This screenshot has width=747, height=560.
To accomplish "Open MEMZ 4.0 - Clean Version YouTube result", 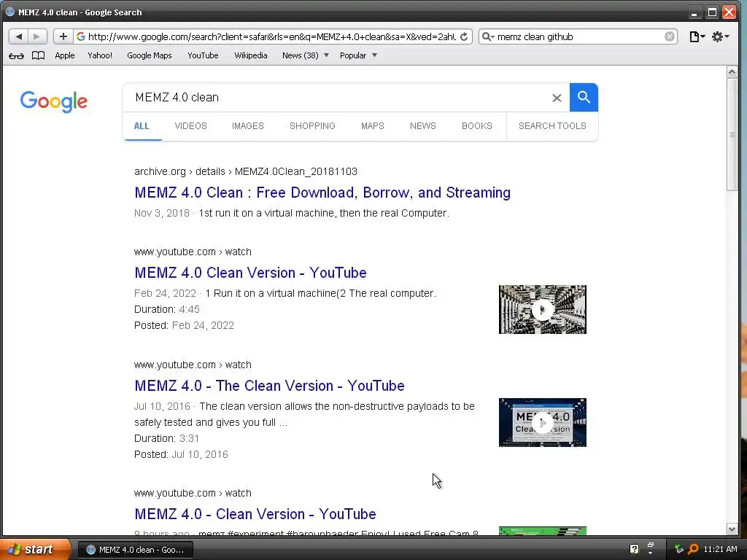I will pos(255,514).
